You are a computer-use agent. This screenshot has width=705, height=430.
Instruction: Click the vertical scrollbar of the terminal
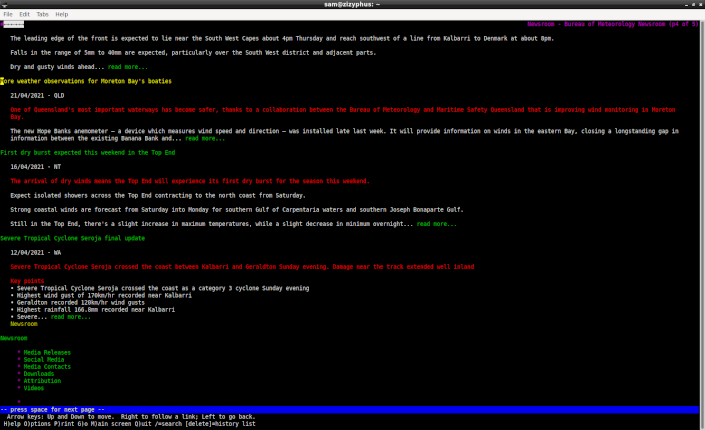point(701,200)
